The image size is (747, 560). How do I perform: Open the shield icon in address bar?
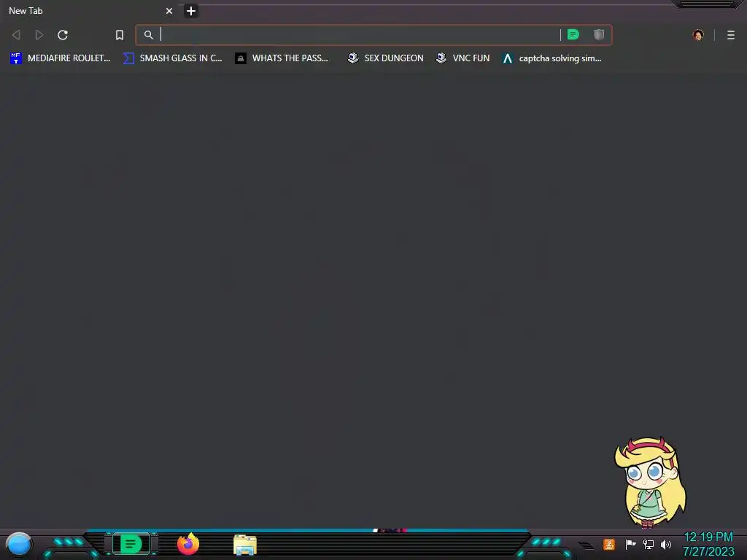pos(599,35)
